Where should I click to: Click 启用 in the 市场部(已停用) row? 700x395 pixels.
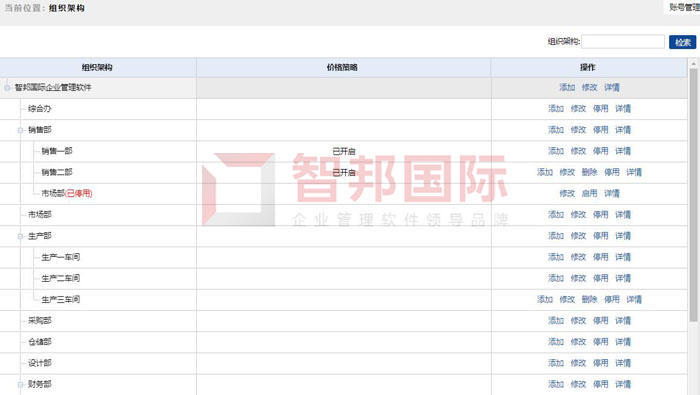point(589,193)
